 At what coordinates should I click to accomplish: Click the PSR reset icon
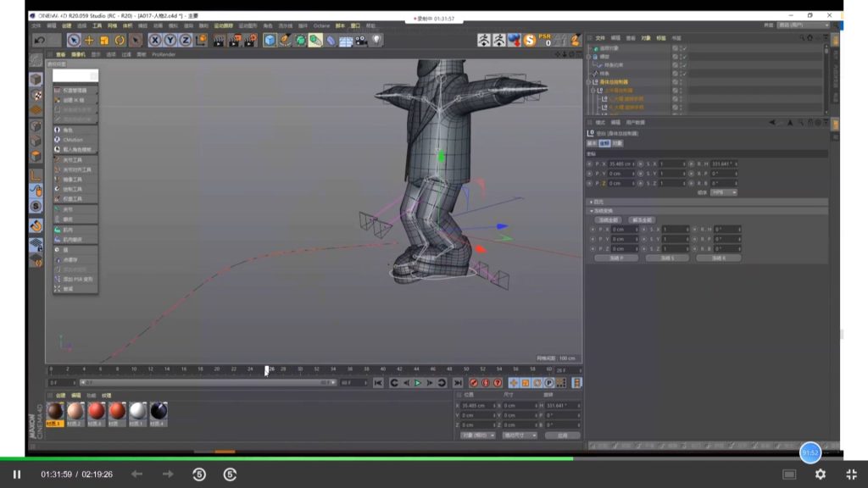[x=547, y=40]
